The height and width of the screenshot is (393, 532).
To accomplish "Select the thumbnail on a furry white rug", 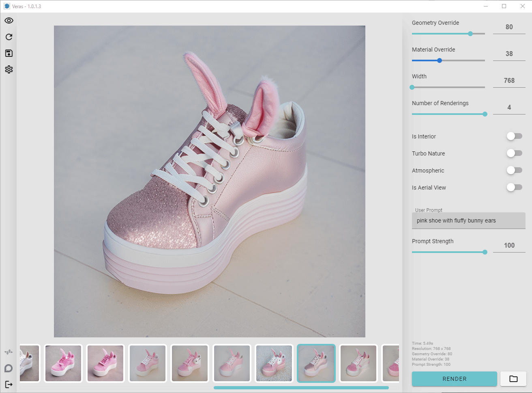I will (x=274, y=363).
